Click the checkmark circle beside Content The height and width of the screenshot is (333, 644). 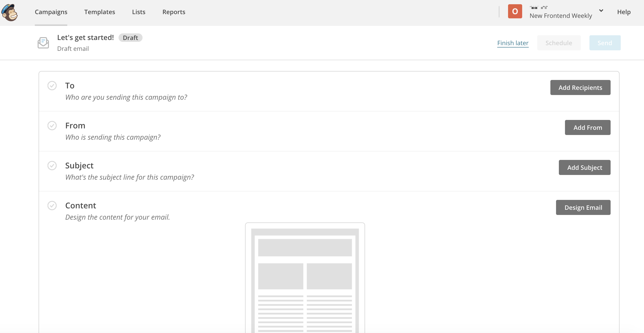(x=52, y=206)
